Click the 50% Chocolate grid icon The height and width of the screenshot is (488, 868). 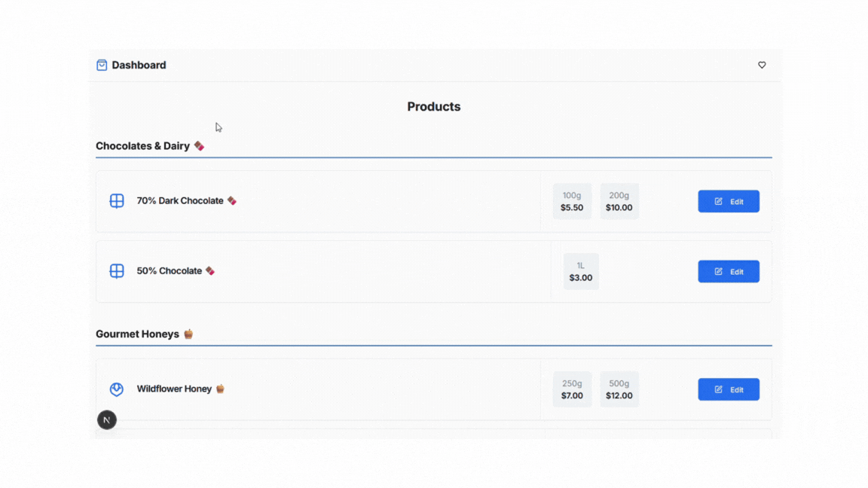pos(117,271)
